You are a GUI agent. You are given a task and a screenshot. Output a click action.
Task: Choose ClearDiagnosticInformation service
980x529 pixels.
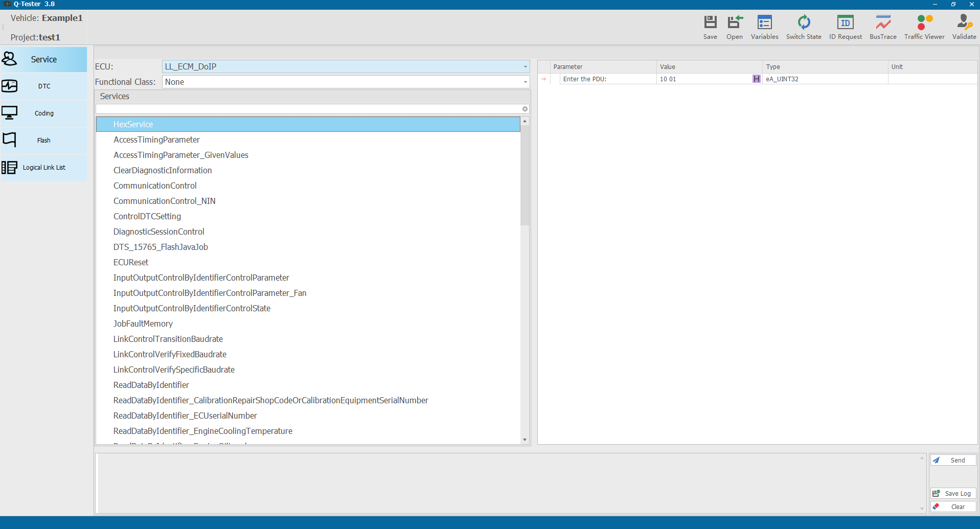click(308, 170)
